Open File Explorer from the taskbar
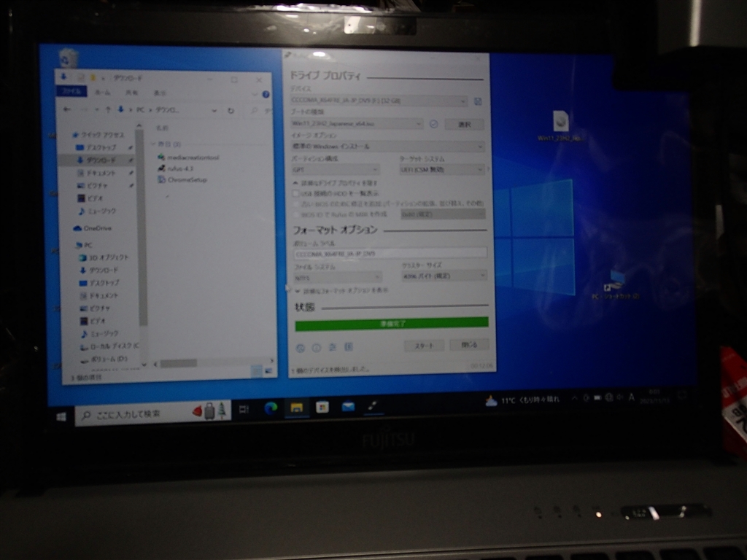The image size is (747, 560). [x=296, y=408]
